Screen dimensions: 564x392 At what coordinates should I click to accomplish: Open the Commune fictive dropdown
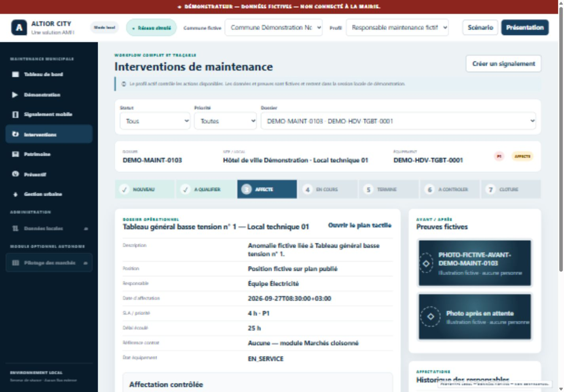(273, 28)
